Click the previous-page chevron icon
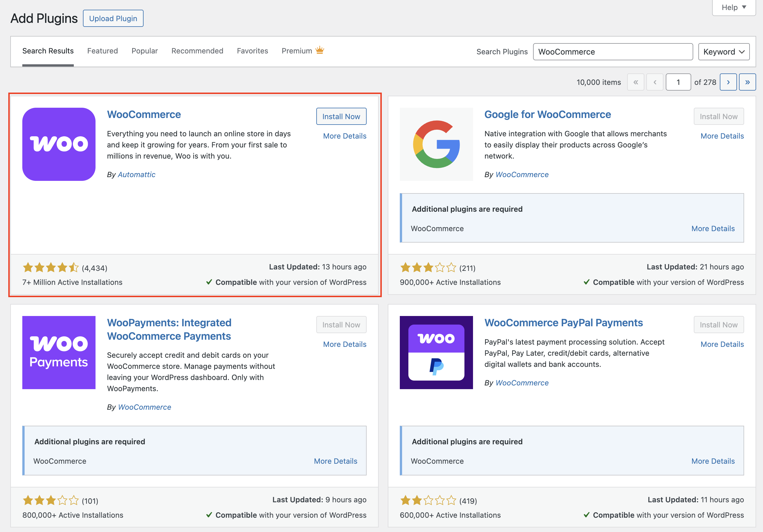Screen dimensions: 763x532 [x=655, y=82]
